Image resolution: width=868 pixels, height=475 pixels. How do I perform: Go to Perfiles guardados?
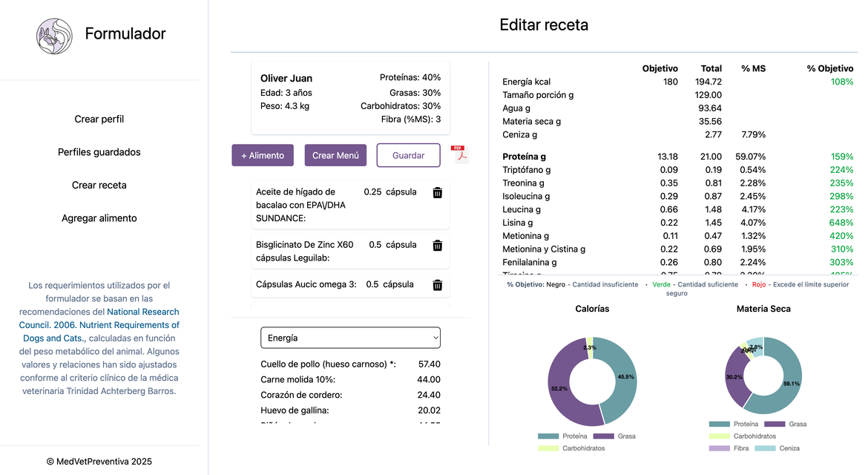pos(99,152)
